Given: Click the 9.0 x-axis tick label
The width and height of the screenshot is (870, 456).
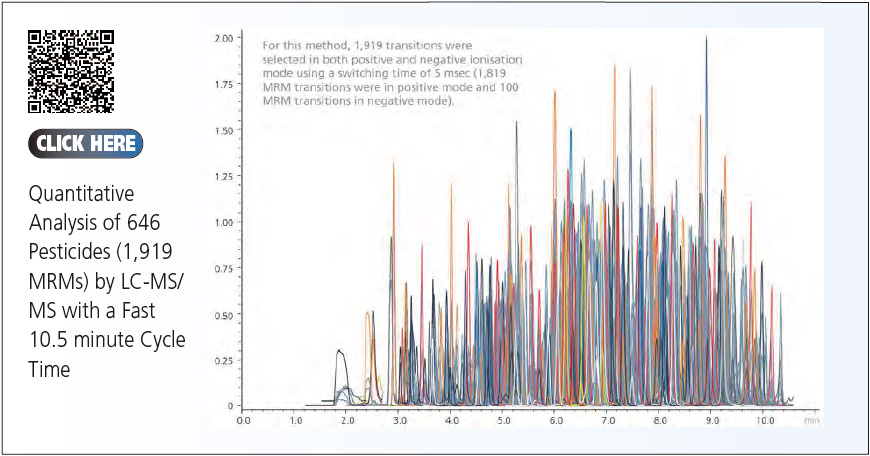Looking at the screenshot, I should pyautogui.click(x=712, y=420).
